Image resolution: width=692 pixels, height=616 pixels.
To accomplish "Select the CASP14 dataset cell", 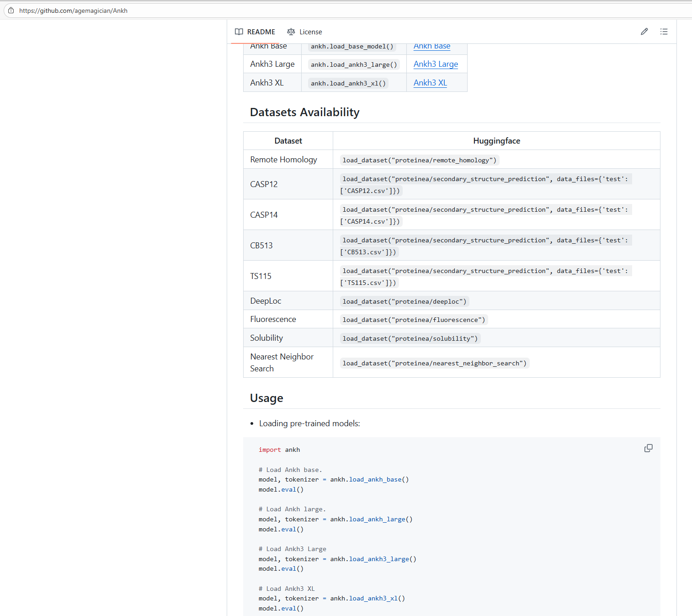I will click(x=288, y=214).
